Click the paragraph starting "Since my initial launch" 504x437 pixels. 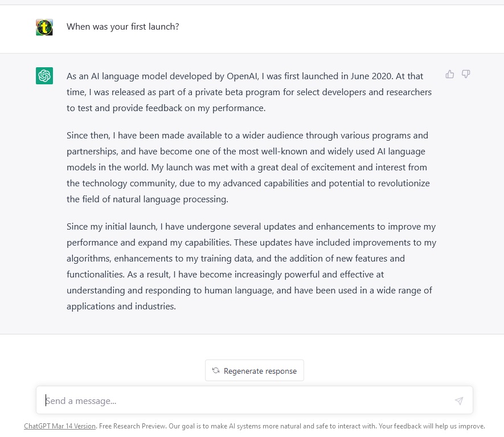click(x=251, y=266)
